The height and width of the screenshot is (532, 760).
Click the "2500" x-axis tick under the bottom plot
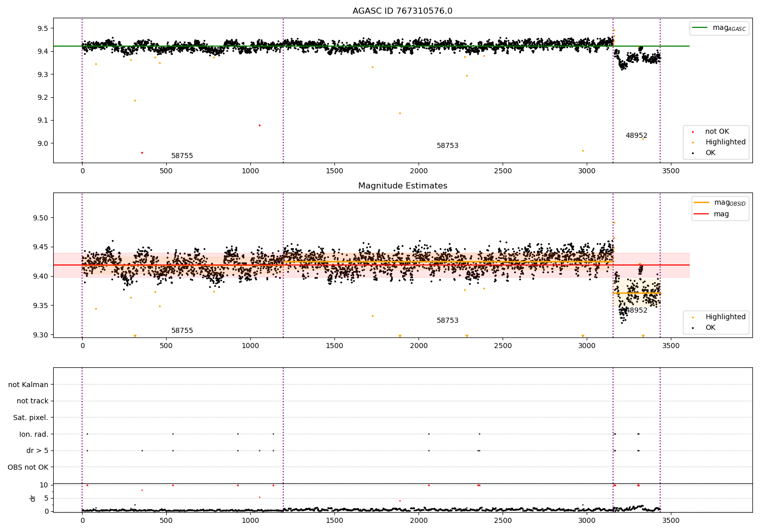click(x=503, y=520)
